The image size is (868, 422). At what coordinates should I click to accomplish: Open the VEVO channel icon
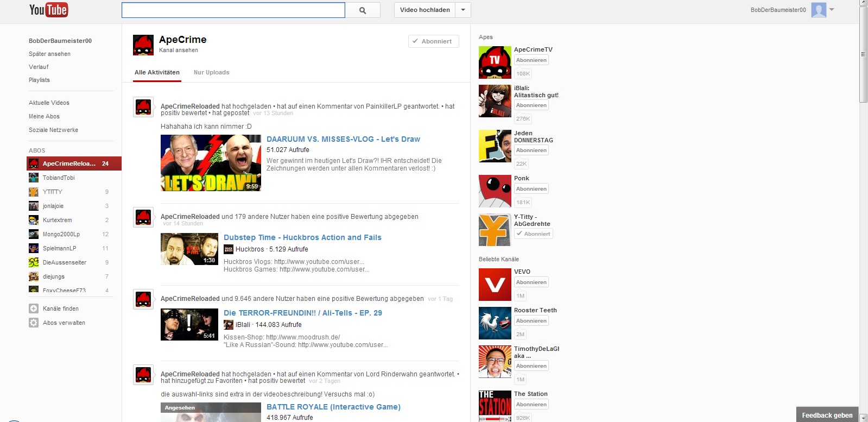click(x=495, y=285)
